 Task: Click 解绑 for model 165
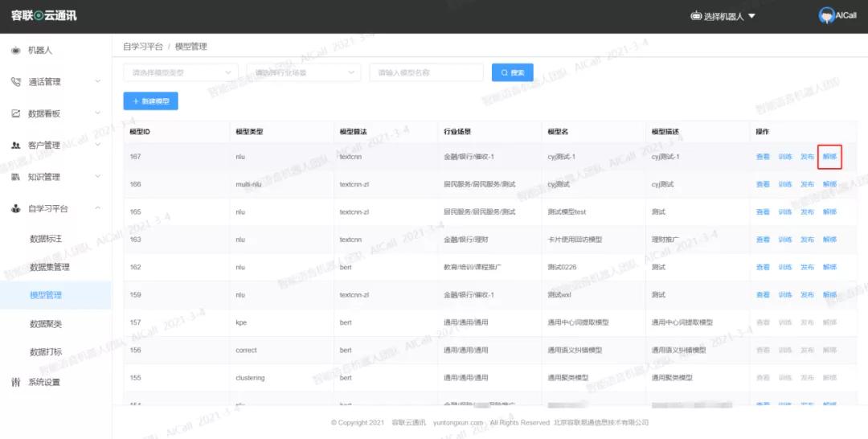point(829,212)
